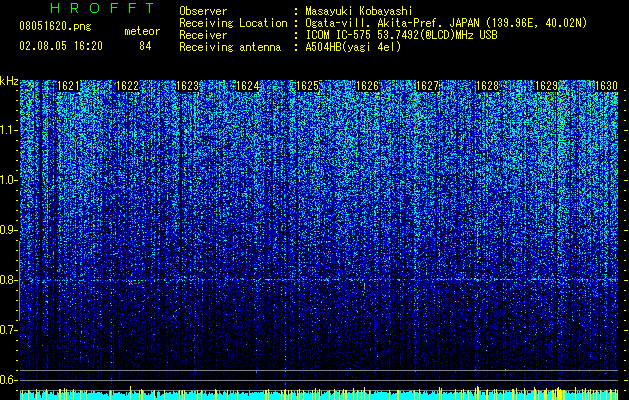
Task: Click the 1624 time marker
Action: 248,86
